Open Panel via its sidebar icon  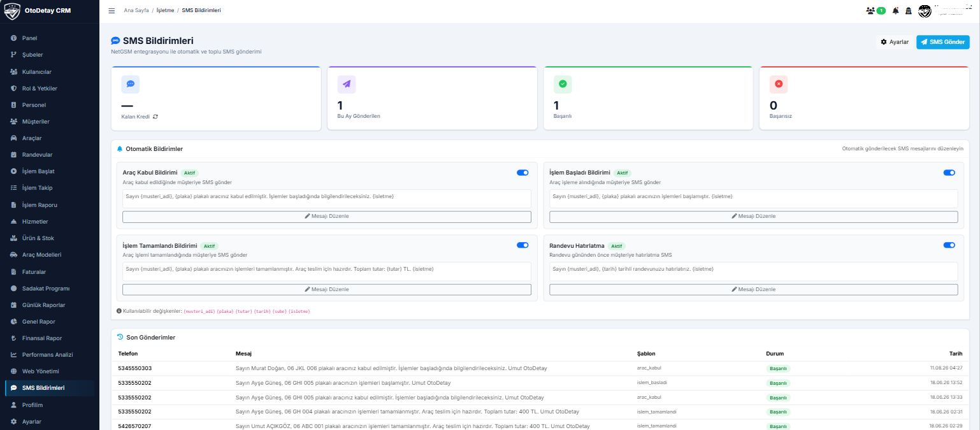pos(13,38)
